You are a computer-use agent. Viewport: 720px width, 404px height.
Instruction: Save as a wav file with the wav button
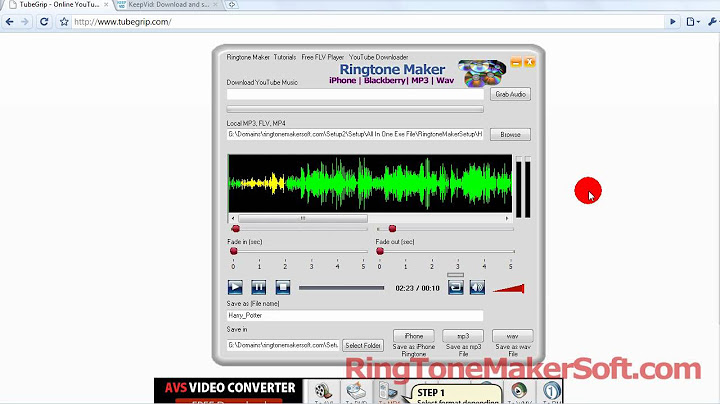coord(512,336)
